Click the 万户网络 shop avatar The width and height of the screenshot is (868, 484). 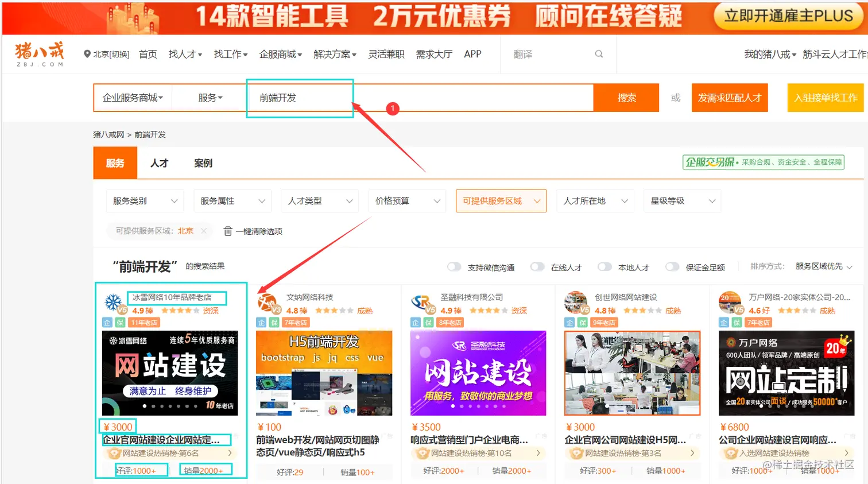[x=730, y=302]
